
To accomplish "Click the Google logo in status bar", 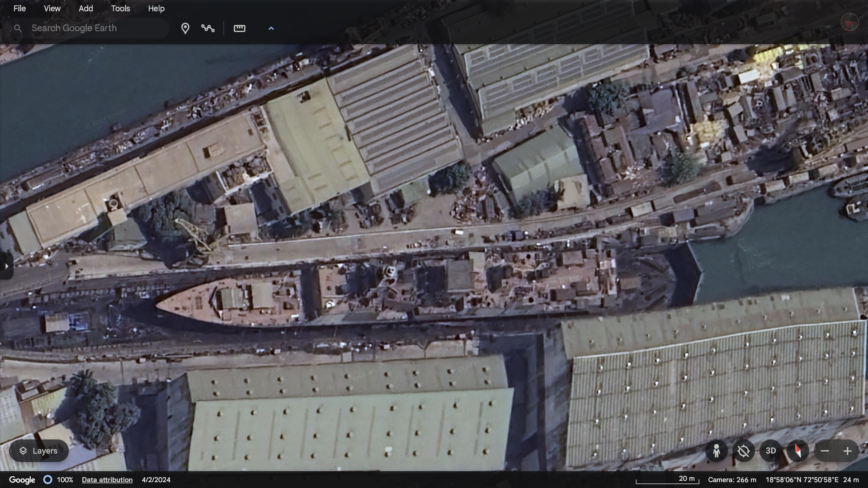I will pos(22,480).
